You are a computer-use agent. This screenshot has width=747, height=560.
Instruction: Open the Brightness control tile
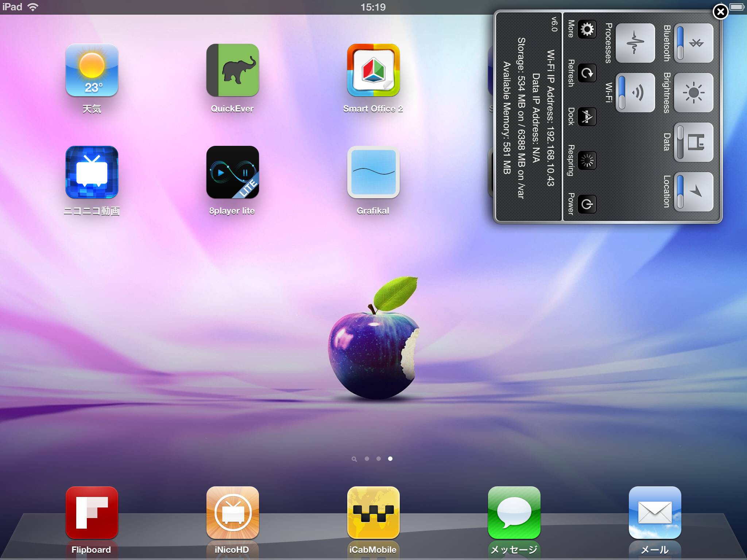coord(693,93)
